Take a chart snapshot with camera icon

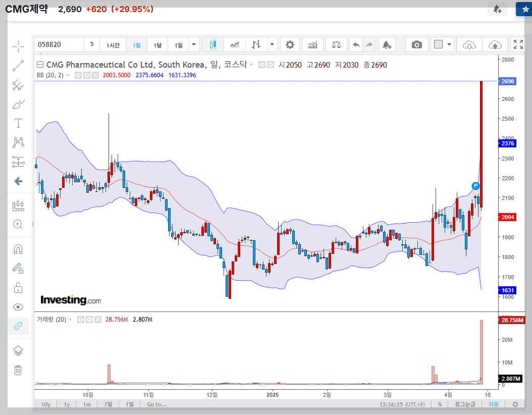416,45
